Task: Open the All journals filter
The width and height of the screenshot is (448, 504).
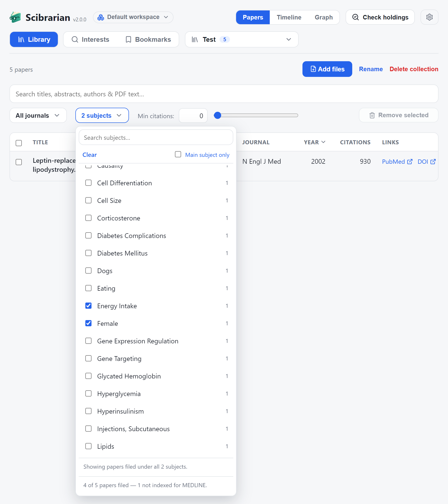Action: [38, 115]
